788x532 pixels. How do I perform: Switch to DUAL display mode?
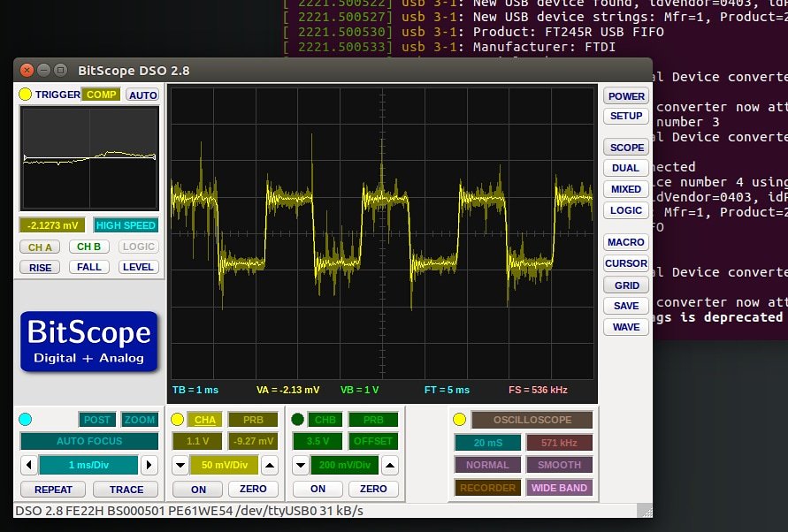(x=626, y=168)
